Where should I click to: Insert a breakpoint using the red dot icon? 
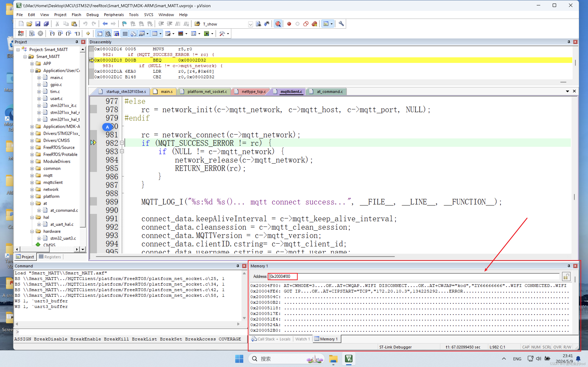click(x=289, y=24)
